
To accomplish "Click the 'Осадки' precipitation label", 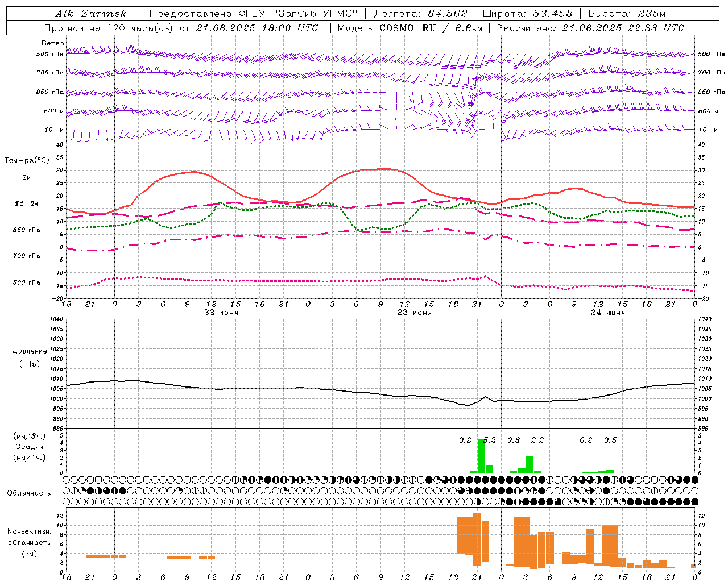I will 30,447.
